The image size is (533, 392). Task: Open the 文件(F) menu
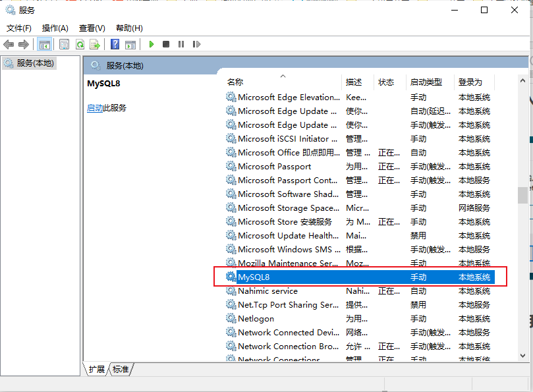[x=19, y=28]
